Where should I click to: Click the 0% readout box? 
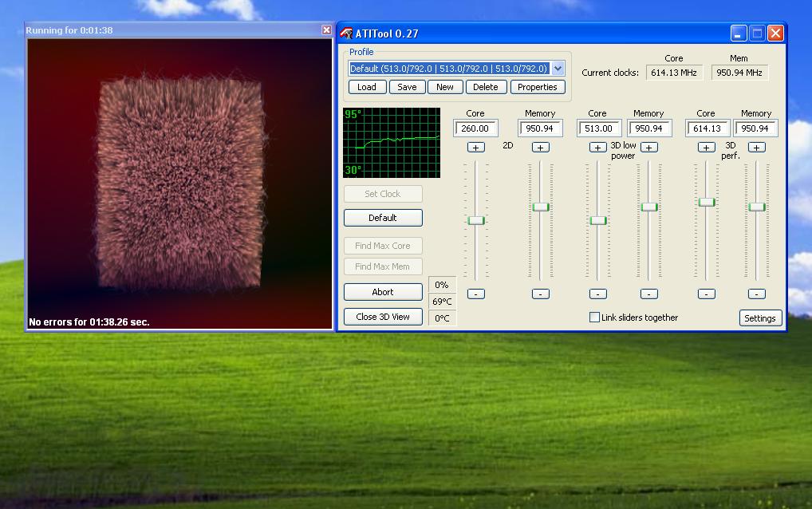tap(442, 285)
